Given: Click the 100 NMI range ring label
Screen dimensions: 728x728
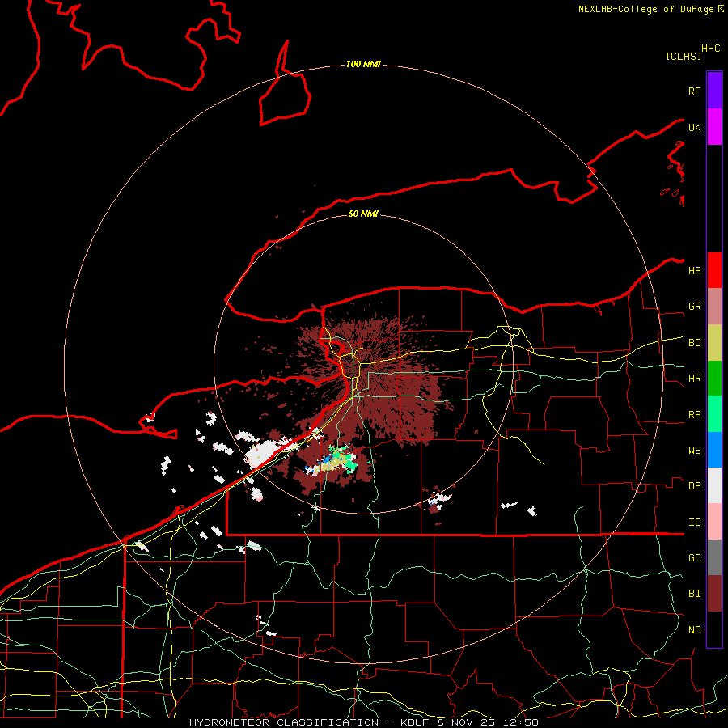Looking at the screenshot, I should (x=363, y=64).
